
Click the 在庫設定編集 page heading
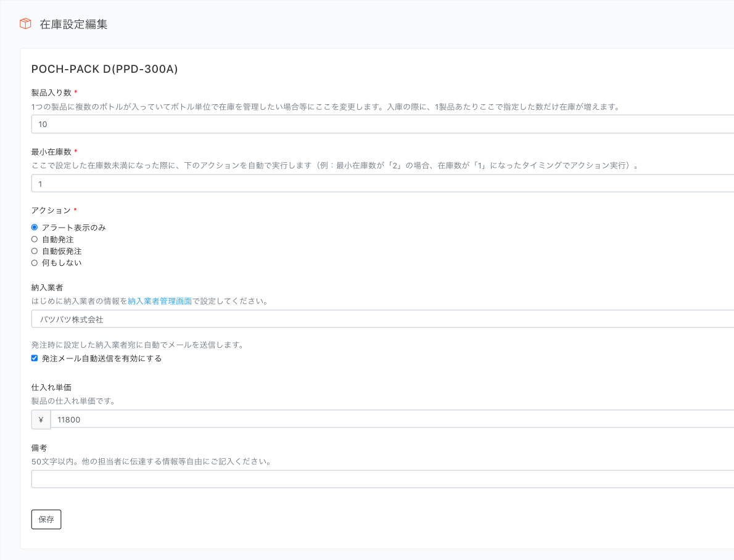tap(73, 25)
